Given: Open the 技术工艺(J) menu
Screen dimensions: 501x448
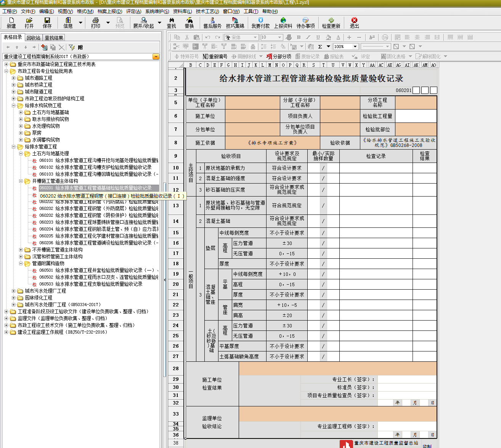Looking at the screenshot, I should coord(207,11).
